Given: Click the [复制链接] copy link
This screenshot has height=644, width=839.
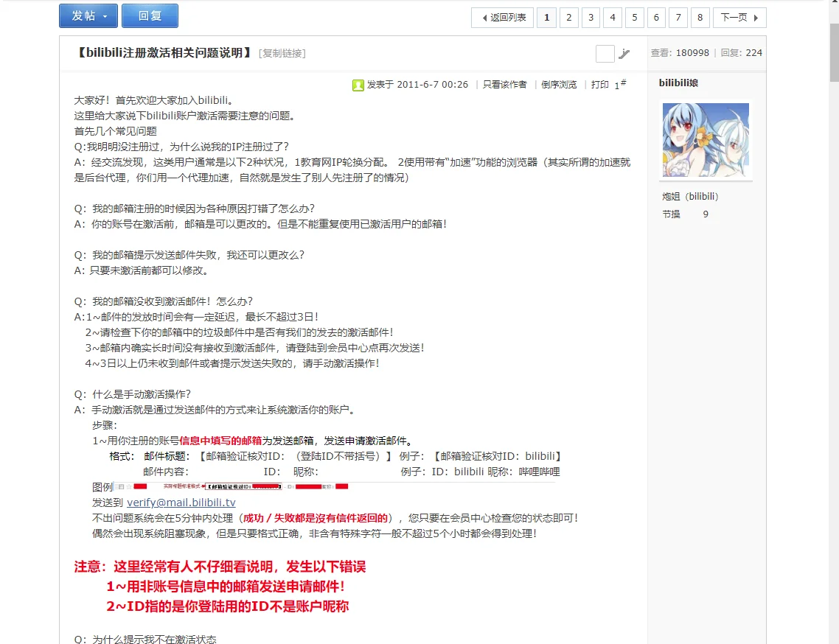Looking at the screenshot, I should point(282,54).
